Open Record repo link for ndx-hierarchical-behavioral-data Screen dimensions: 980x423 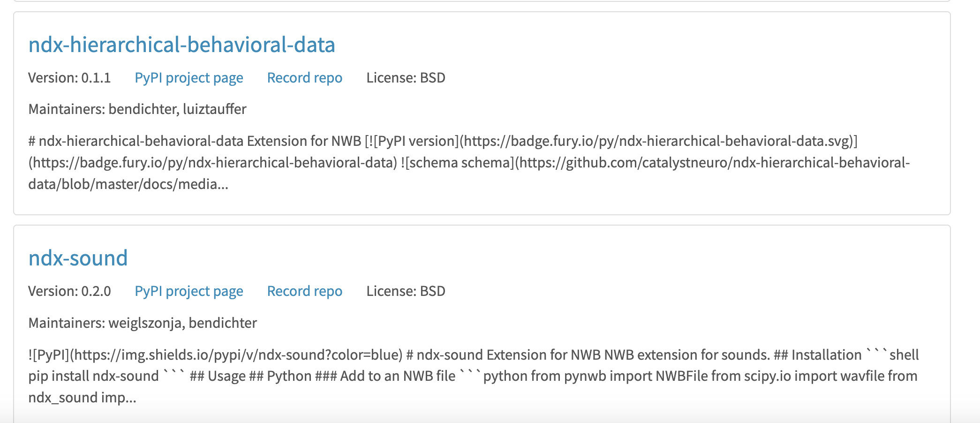point(304,78)
